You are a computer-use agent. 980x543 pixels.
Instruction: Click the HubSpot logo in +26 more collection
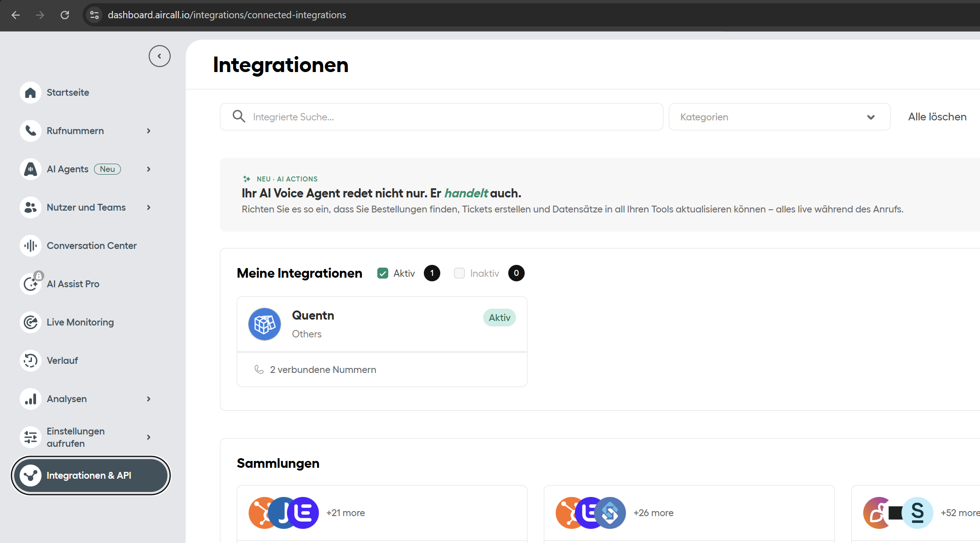coord(567,513)
